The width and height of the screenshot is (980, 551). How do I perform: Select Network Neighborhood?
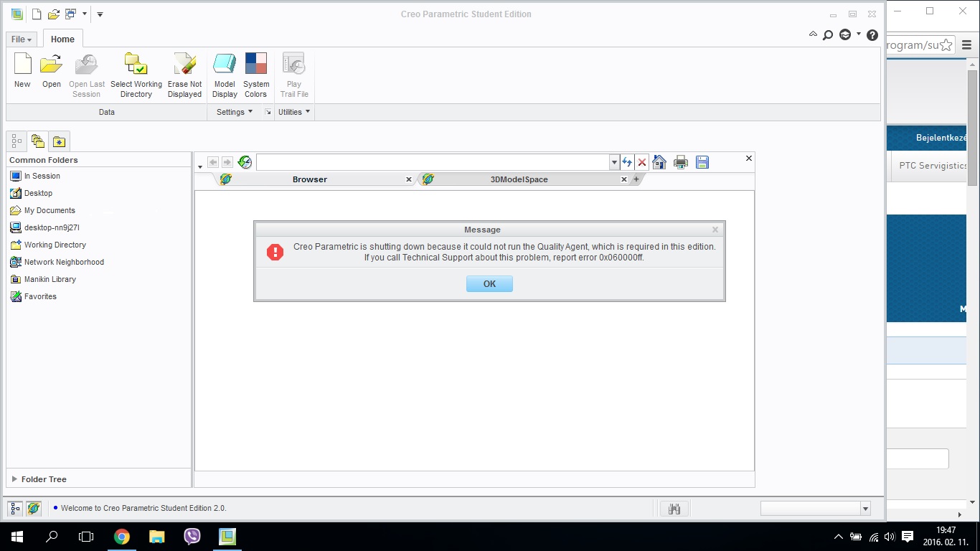point(57,262)
